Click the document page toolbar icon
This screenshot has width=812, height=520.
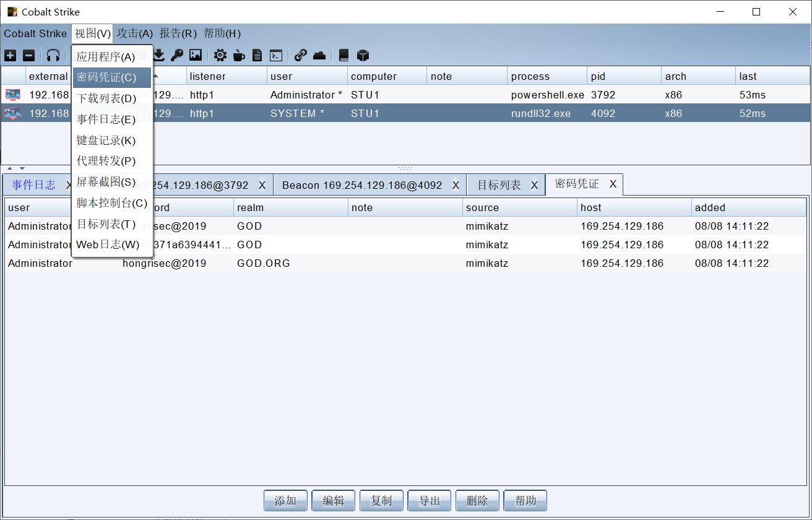pyautogui.click(x=257, y=56)
